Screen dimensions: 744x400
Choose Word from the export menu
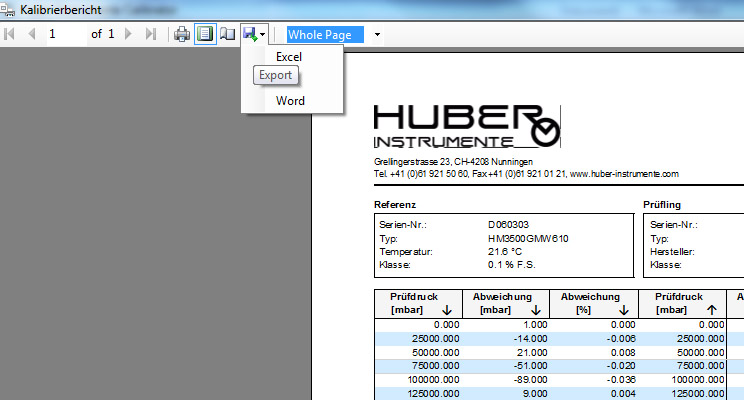(290, 101)
